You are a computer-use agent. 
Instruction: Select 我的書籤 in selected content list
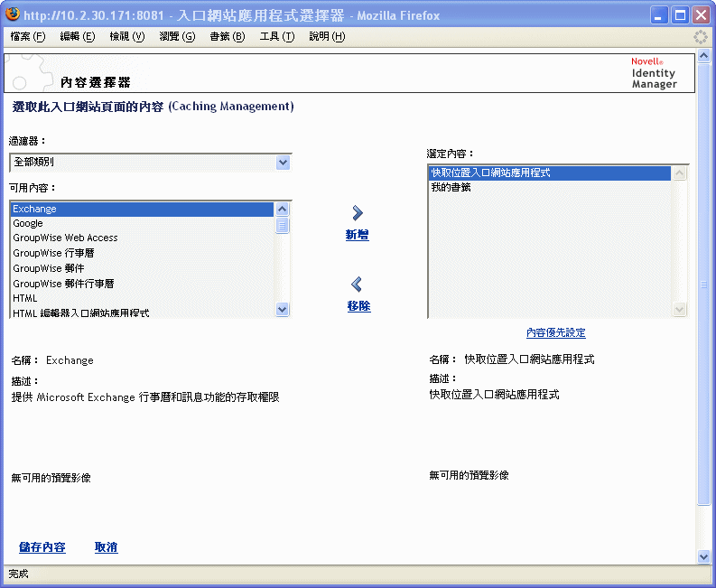tap(550, 187)
